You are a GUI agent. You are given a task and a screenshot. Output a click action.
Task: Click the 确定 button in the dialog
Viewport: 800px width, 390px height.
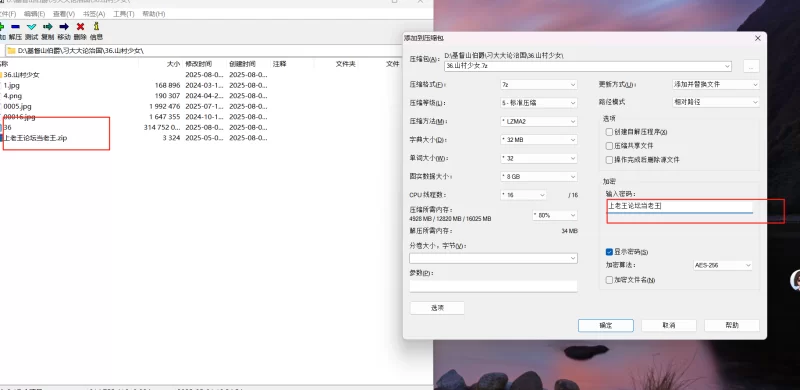tap(606, 325)
